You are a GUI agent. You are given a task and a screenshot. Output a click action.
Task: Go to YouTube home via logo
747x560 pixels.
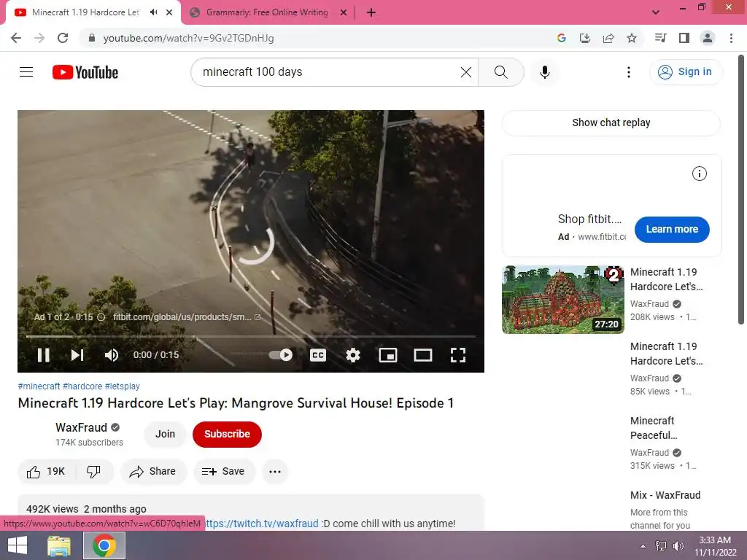pos(85,72)
